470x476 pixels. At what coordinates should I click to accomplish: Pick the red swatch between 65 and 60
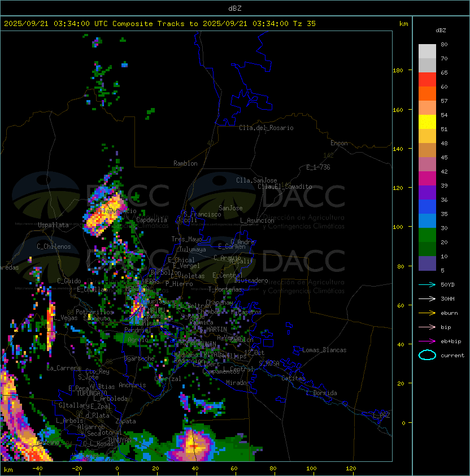427,80
